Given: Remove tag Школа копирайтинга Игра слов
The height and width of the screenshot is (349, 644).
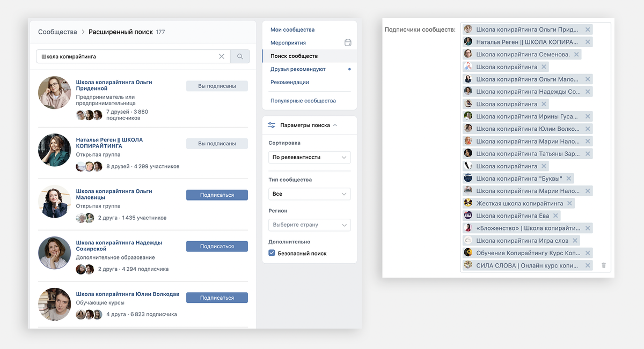Looking at the screenshot, I should (x=575, y=241).
